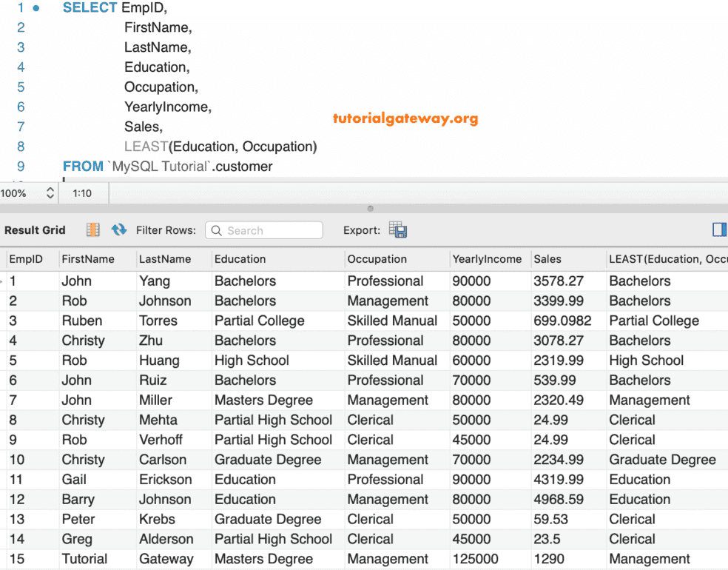Viewport: 728px width, 570px height.
Task: Select 'Ruben' first name cell
Action: point(82,321)
